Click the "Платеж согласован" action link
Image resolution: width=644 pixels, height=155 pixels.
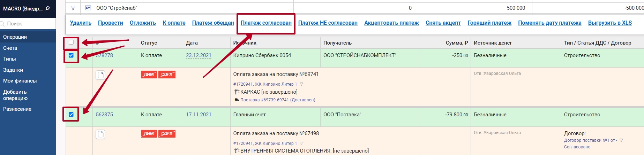tap(266, 23)
